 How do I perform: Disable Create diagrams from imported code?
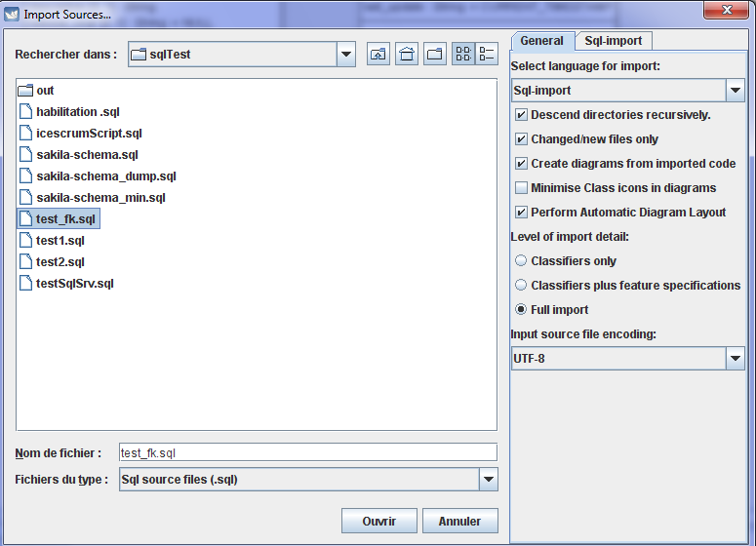pyautogui.click(x=521, y=164)
